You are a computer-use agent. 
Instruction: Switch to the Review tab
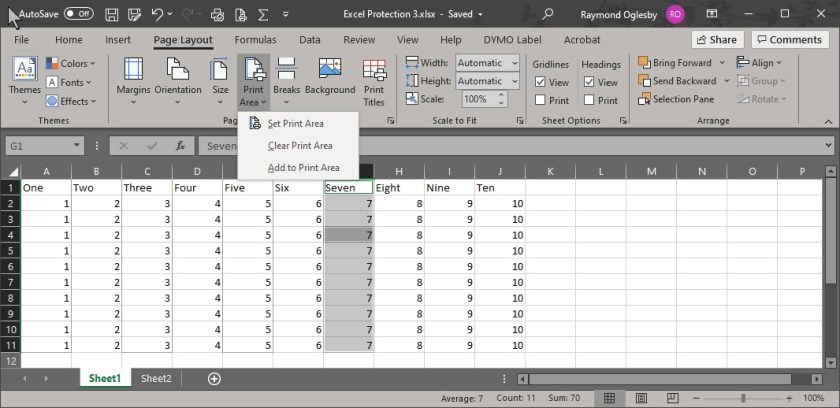[x=359, y=40]
